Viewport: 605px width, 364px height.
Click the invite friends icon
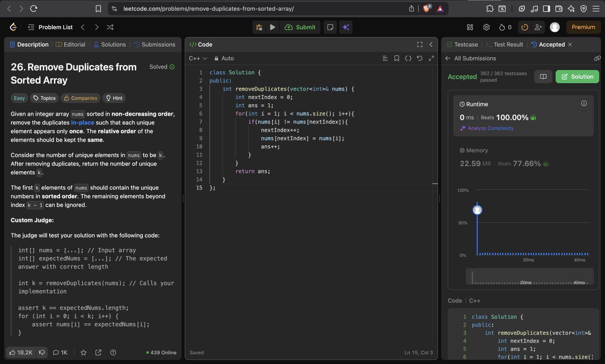click(x=538, y=27)
